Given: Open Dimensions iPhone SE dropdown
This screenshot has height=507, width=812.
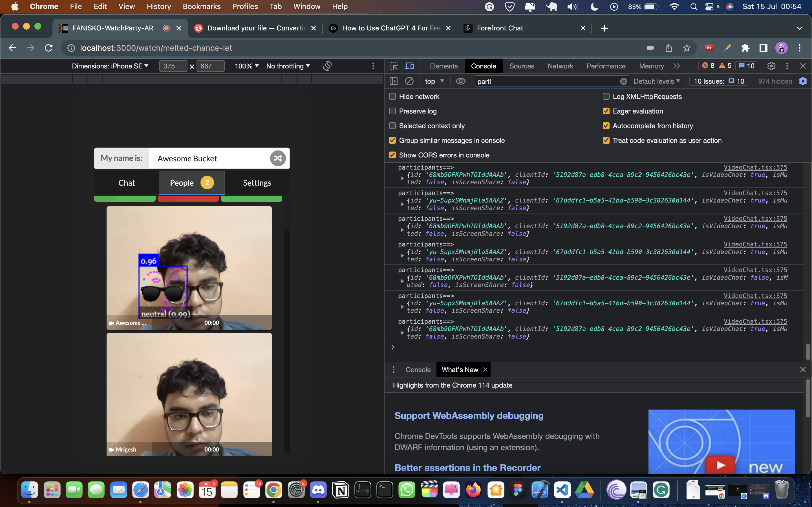Looking at the screenshot, I should point(110,66).
